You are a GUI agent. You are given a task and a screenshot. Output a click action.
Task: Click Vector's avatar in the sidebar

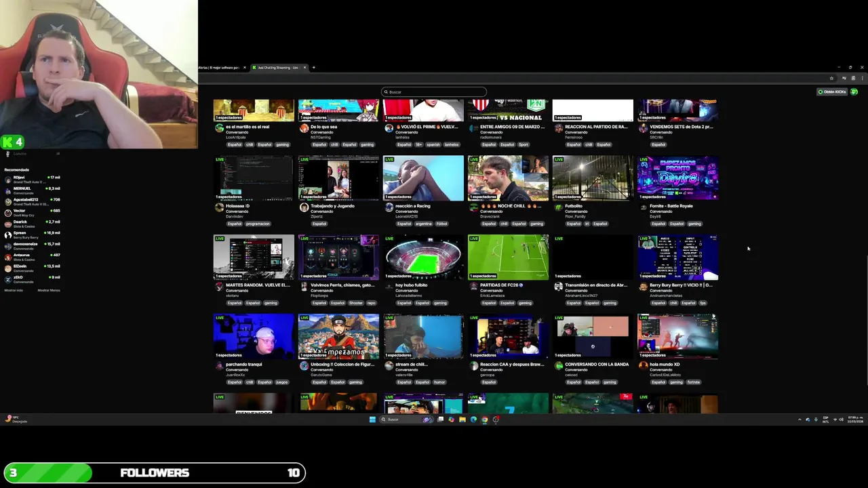click(x=8, y=212)
